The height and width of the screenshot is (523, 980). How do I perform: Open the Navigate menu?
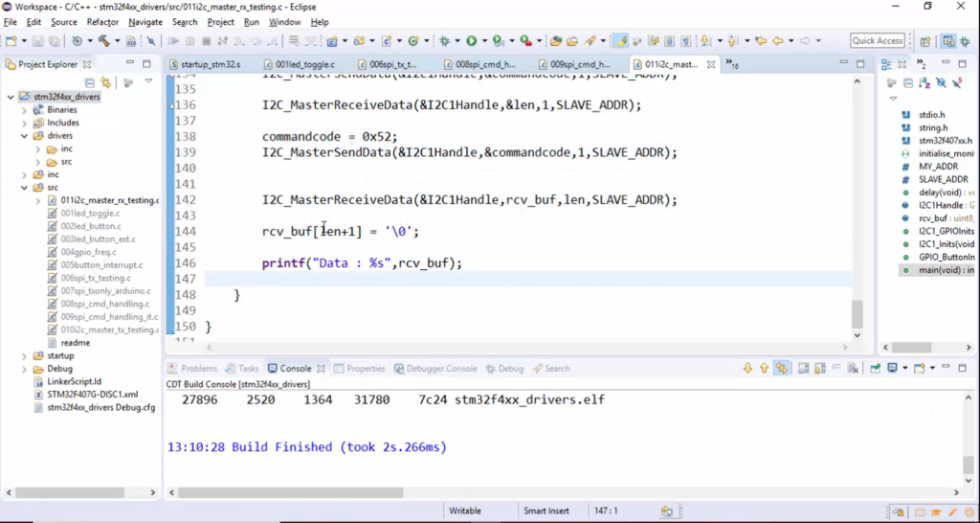pyautogui.click(x=145, y=22)
